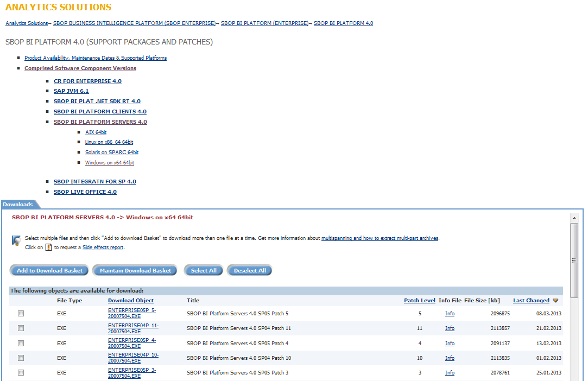Open Info file for SP05 Patch 4

(450, 344)
